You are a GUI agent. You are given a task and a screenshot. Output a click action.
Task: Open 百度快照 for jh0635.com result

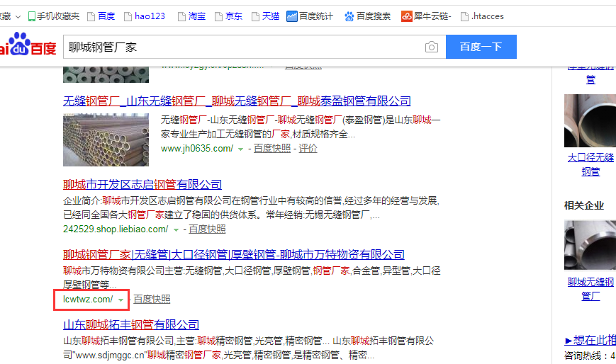pyautogui.click(x=272, y=149)
